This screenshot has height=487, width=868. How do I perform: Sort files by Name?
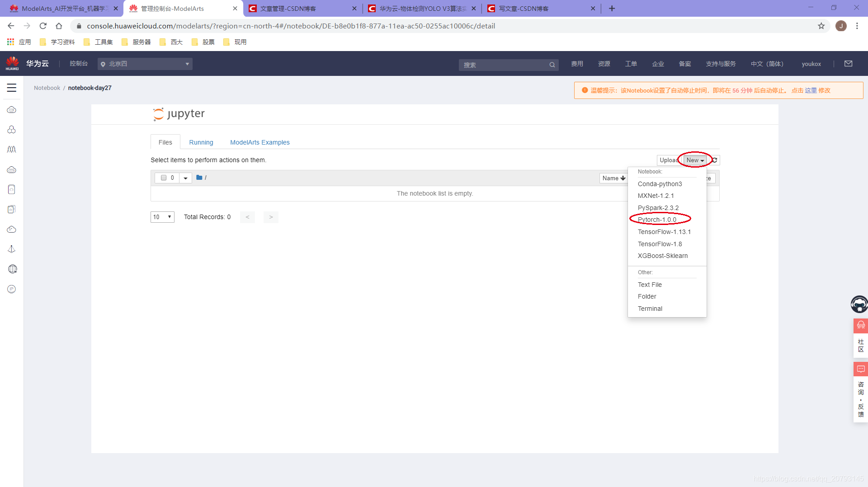click(613, 178)
